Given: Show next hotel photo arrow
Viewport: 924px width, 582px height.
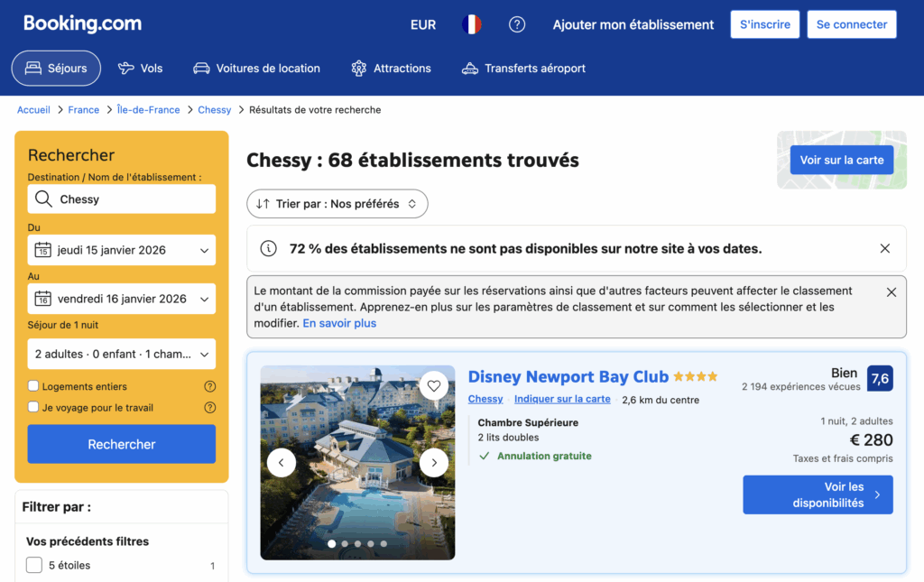Looking at the screenshot, I should coord(434,462).
